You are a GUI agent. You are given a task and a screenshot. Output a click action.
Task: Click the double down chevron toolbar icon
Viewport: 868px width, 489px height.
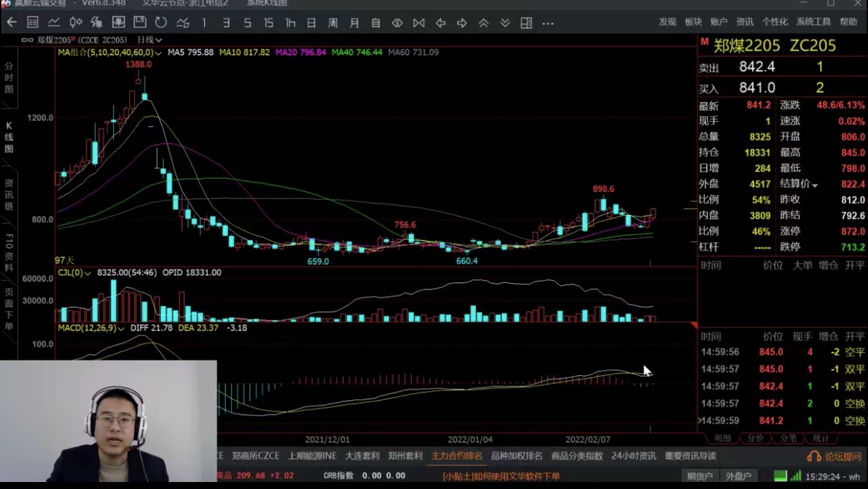click(505, 23)
